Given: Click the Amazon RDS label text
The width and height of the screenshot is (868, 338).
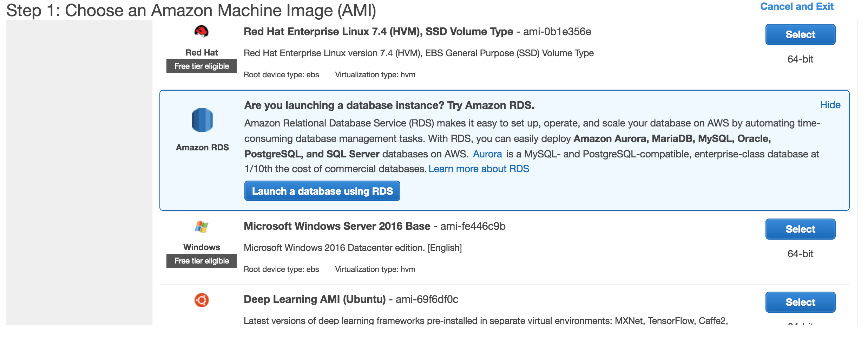Looking at the screenshot, I should click(x=202, y=148).
